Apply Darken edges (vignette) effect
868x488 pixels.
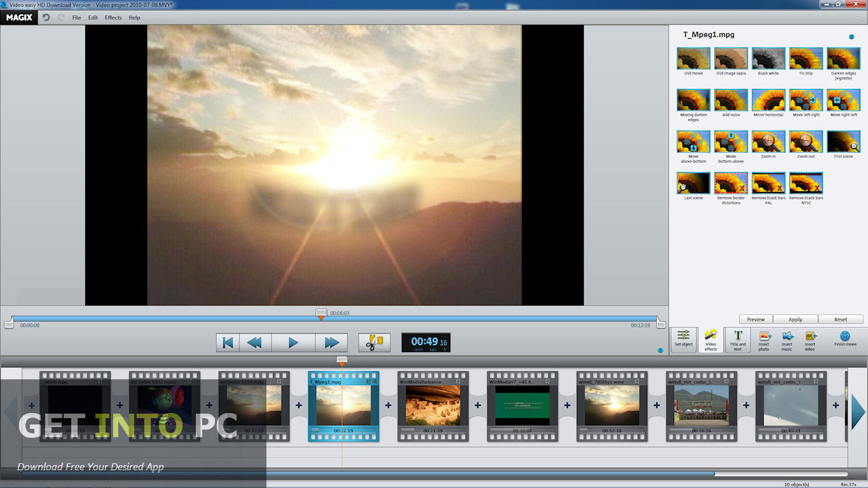(x=843, y=58)
